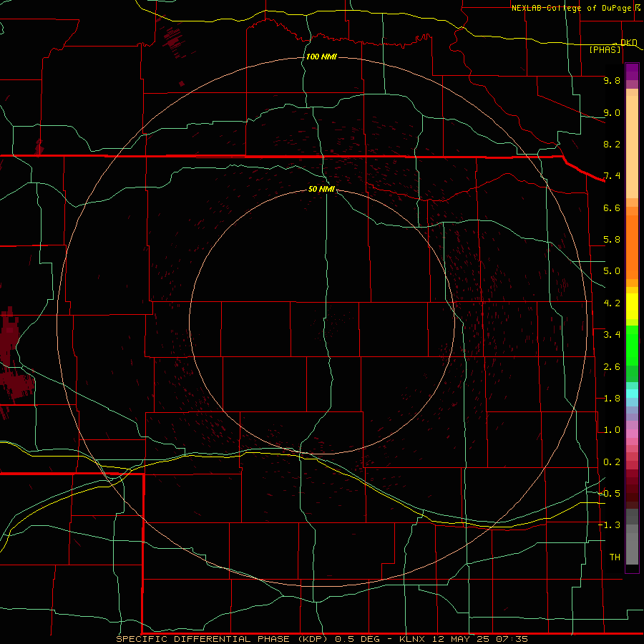Viewport: 644px width, 644px height.
Task: Click the -0.5 legend value
Action: point(610,494)
